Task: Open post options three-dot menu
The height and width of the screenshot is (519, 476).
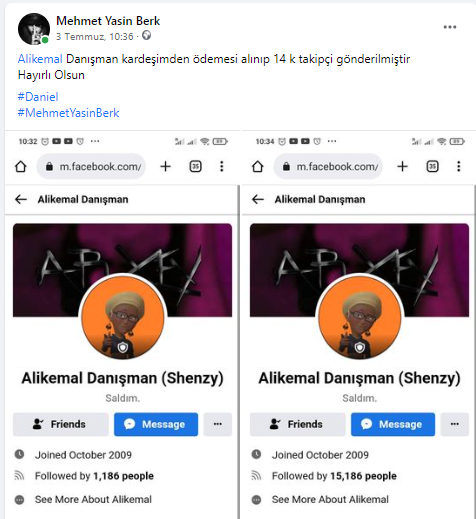Action: [x=450, y=27]
